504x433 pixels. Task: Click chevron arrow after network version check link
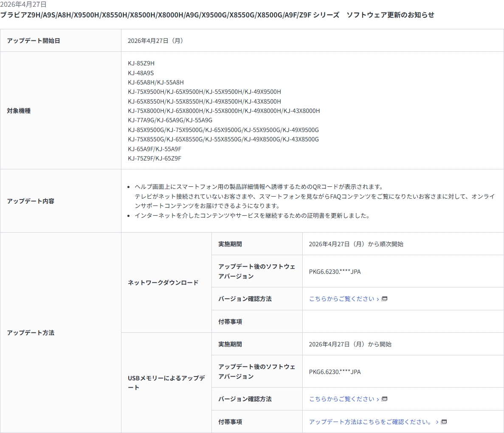coord(378,299)
